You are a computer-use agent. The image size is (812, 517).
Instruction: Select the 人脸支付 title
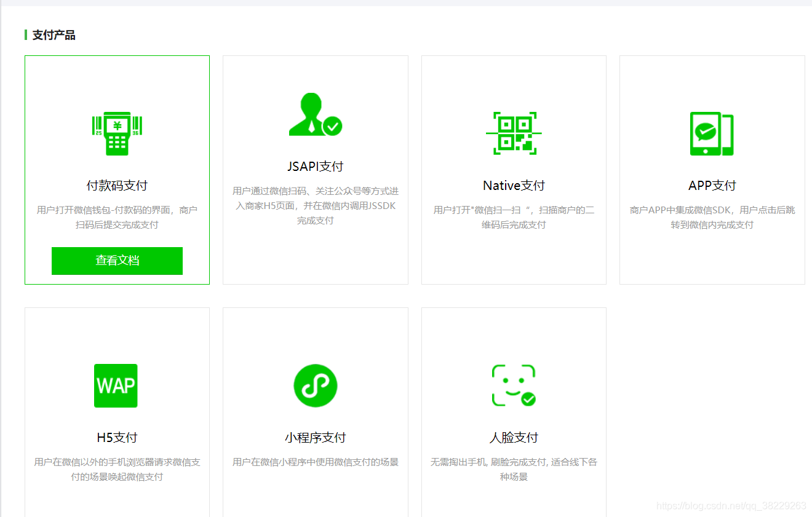coord(514,438)
